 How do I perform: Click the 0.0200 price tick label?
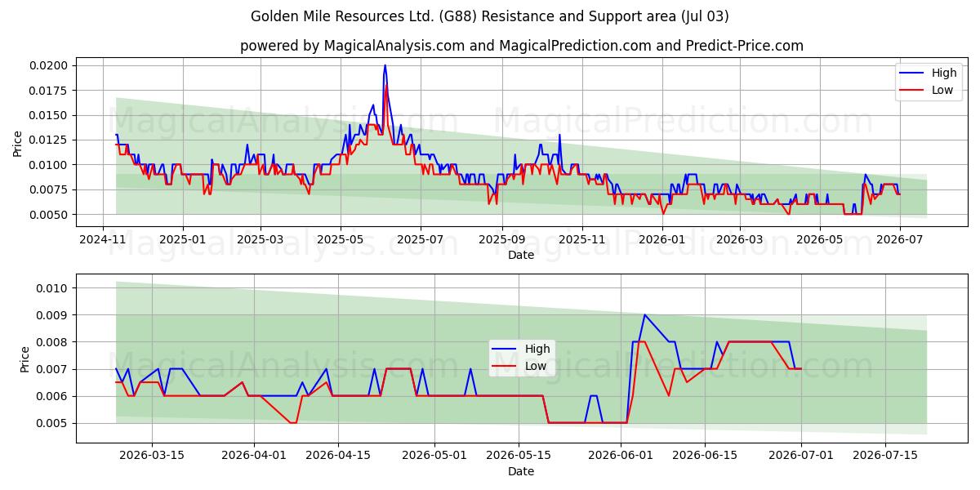pos(50,65)
